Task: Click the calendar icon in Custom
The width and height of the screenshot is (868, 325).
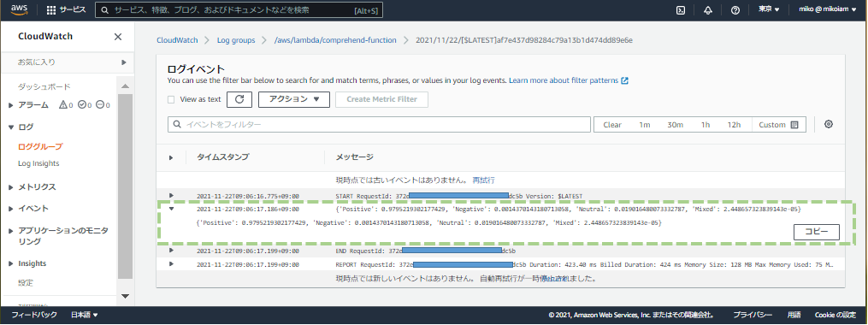Action: [794, 125]
